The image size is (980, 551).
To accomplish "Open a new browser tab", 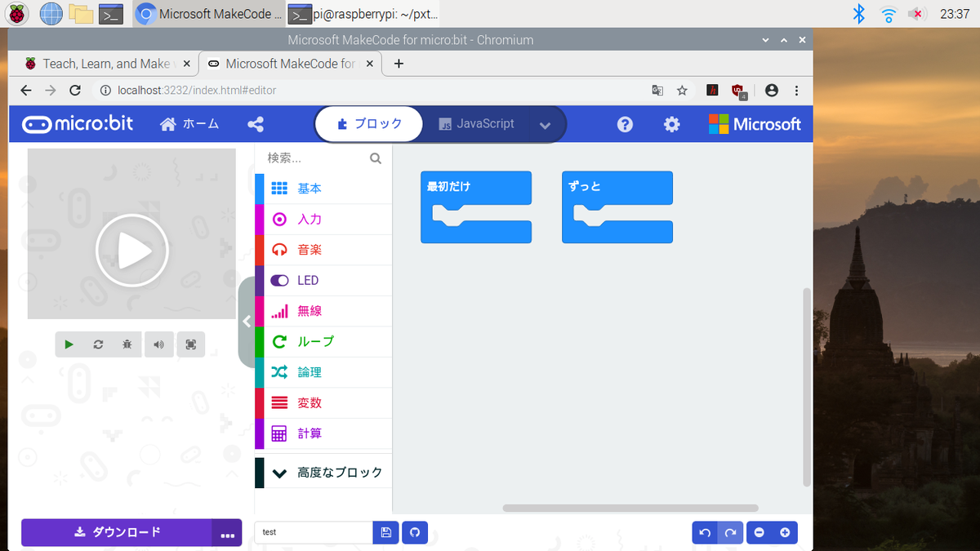I will tap(399, 64).
